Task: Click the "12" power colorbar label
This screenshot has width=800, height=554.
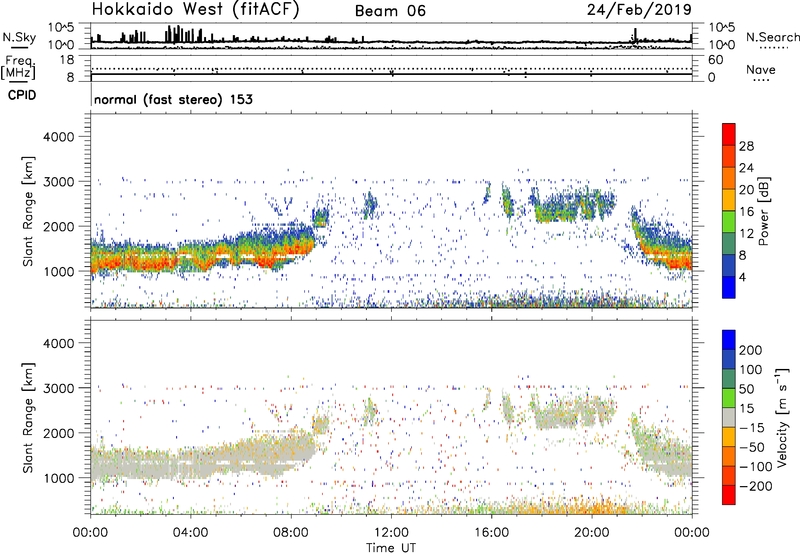Action: click(746, 234)
